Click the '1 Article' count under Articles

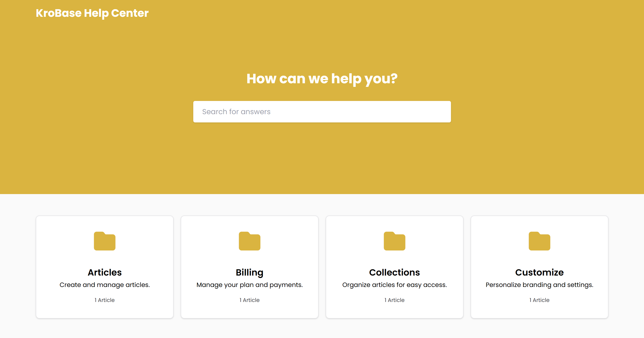104,300
